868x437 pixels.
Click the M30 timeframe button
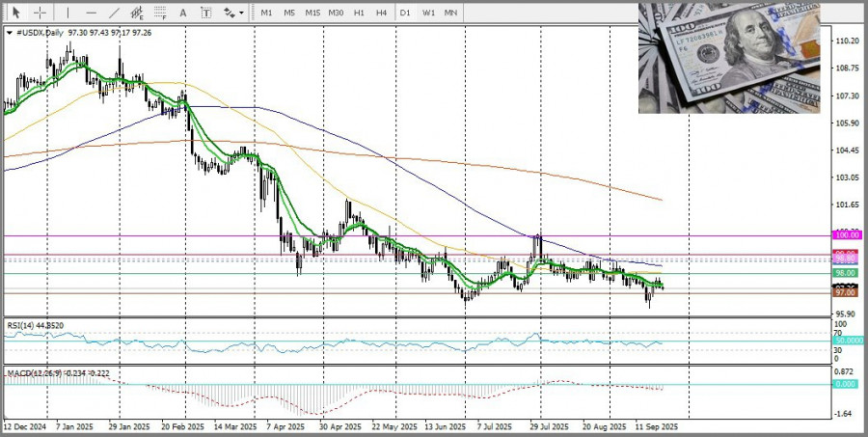[x=336, y=13]
